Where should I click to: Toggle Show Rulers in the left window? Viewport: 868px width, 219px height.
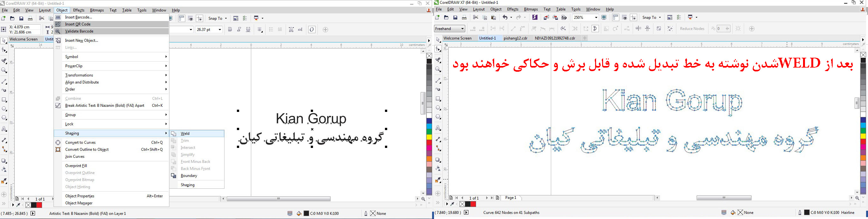[181, 18]
